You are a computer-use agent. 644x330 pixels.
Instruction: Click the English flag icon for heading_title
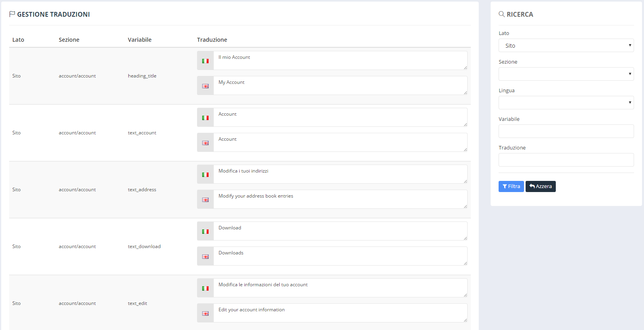(205, 86)
